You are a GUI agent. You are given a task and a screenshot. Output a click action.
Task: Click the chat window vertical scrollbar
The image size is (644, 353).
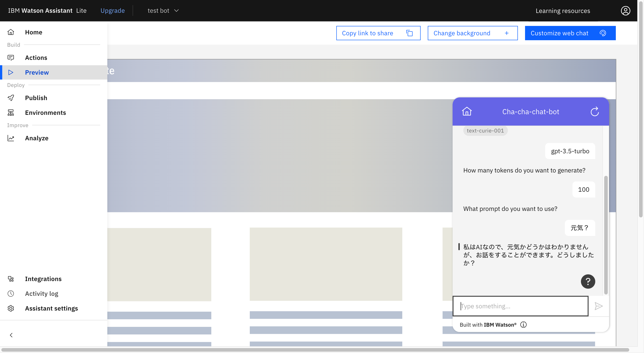tap(606, 235)
